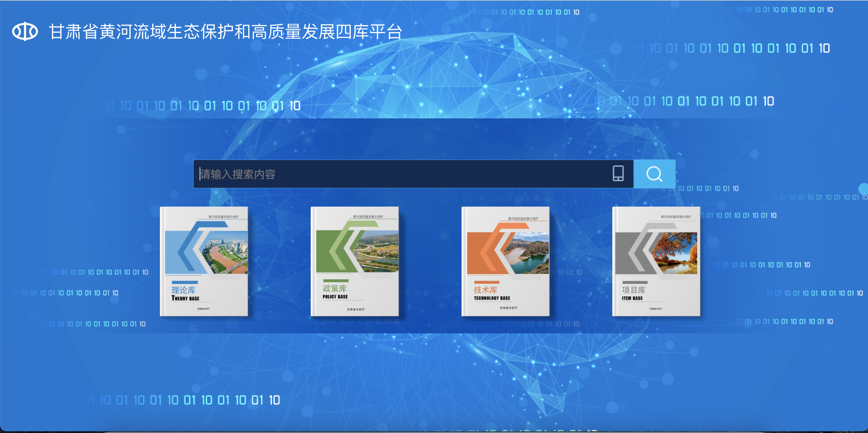Click the ITEM BASE English caption
Viewport: 868px width, 433px height.
(632, 298)
